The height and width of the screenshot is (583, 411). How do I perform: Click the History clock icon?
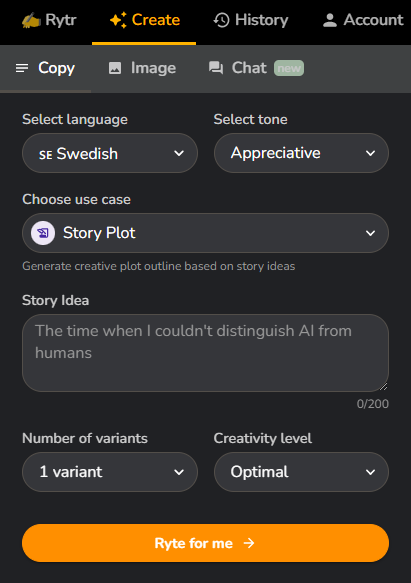pos(221,20)
